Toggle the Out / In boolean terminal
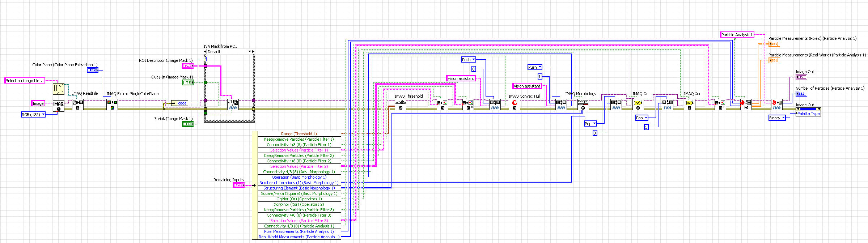Viewport: 868px width, 243px height. 188,82
